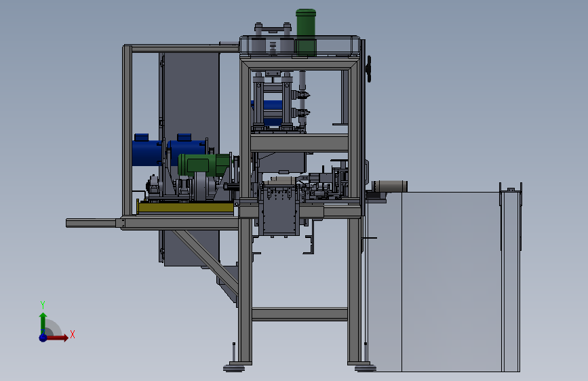Click the blue Z axis ball of triad
This screenshot has width=588, height=381.
43,338
